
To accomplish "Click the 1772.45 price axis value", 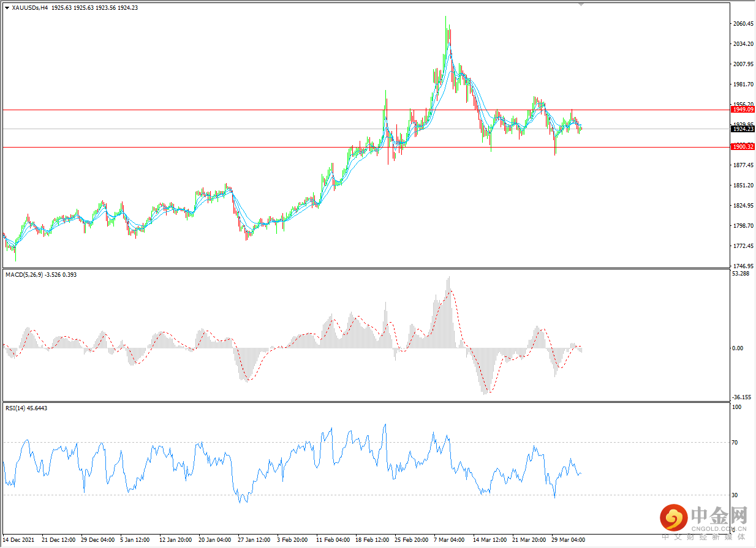I will click(x=744, y=246).
